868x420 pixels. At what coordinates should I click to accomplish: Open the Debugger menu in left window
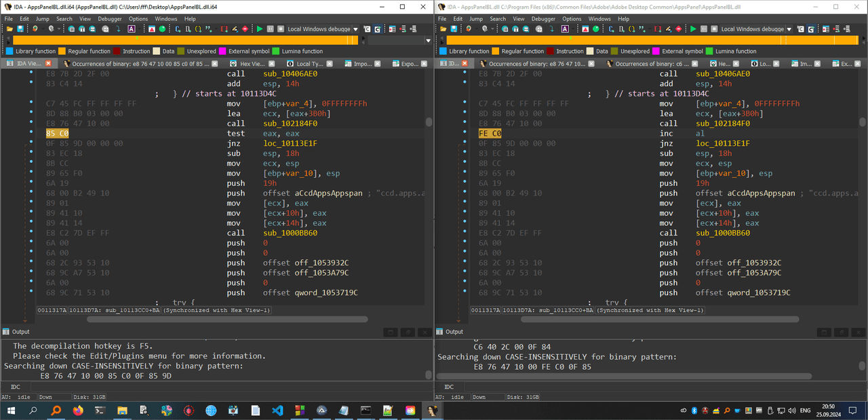click(x=110, y=19)
